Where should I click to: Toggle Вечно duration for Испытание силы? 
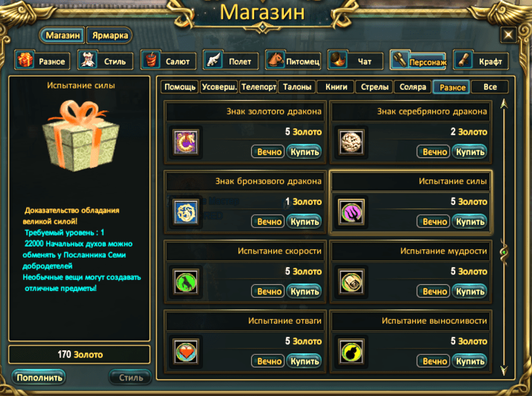point(433,221)
